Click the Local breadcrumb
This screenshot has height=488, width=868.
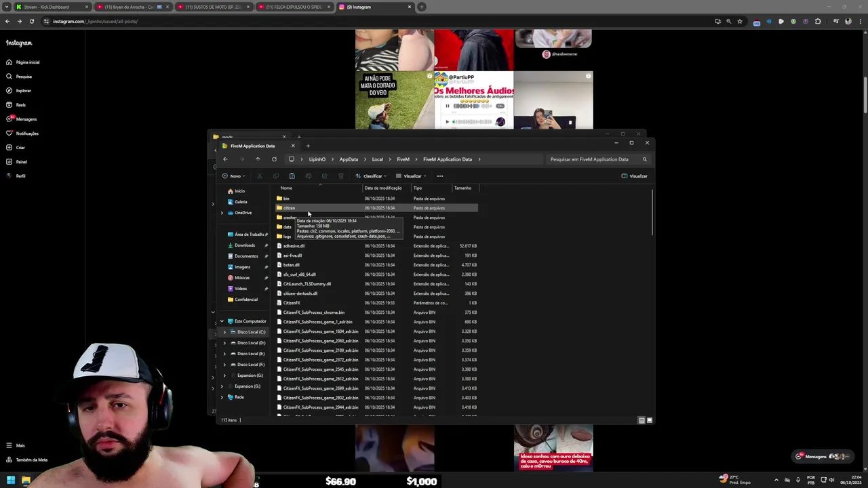[x=377, y=159]
